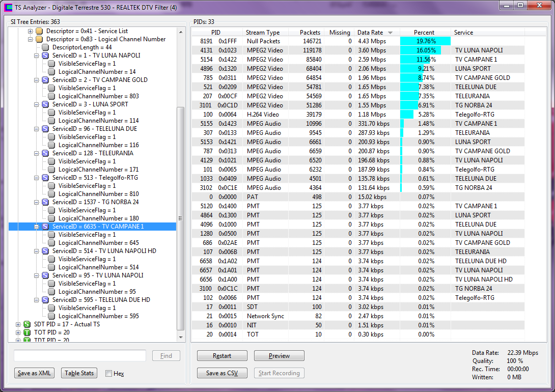Collapse the ServiceID = 1 TV LUNA NAPOLI node
Viewport: 555px width, 392px height.
pyautogui.click(x=37, y=55)
